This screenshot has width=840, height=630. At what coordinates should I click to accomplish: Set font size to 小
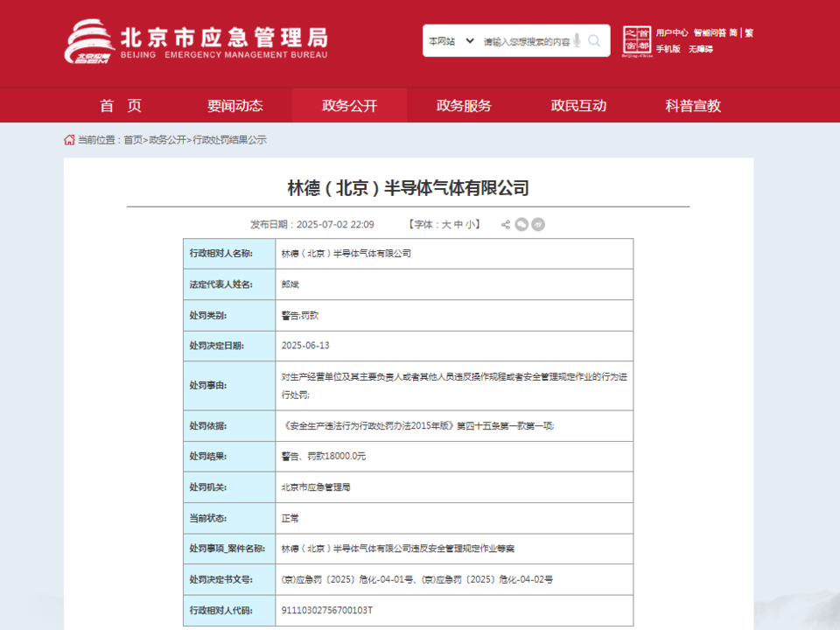click(470, 225)
